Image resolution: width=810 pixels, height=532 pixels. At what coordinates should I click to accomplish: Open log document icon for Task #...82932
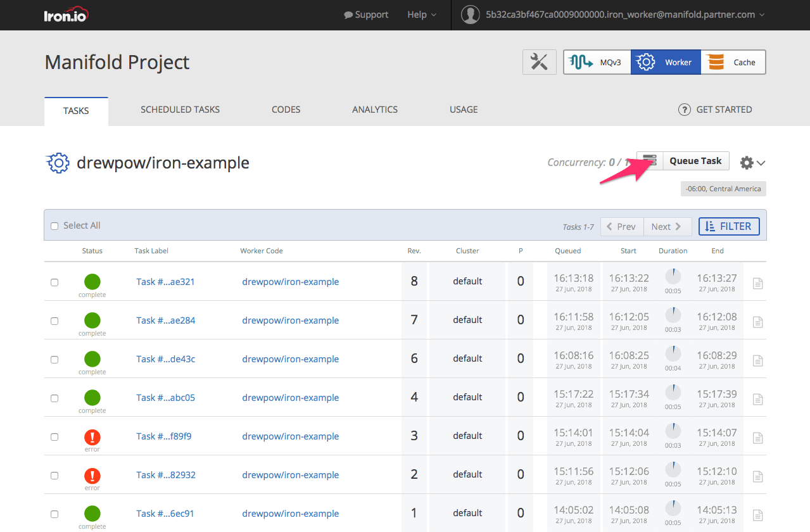pyautogui.click(x=757, y=477)
